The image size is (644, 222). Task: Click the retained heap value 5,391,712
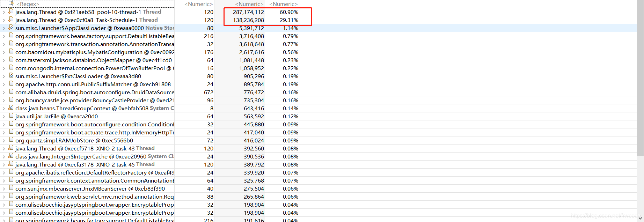click(251, 28)
